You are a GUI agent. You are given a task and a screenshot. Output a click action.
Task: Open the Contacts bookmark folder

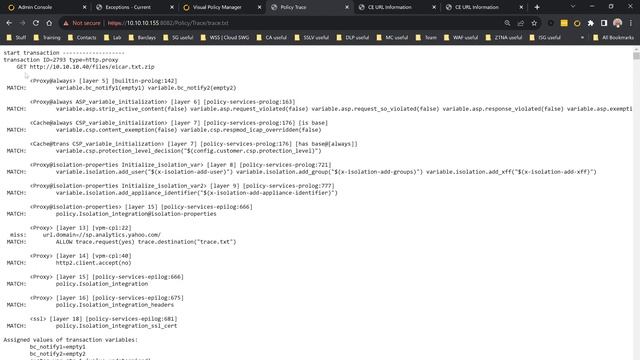point(82,38)
